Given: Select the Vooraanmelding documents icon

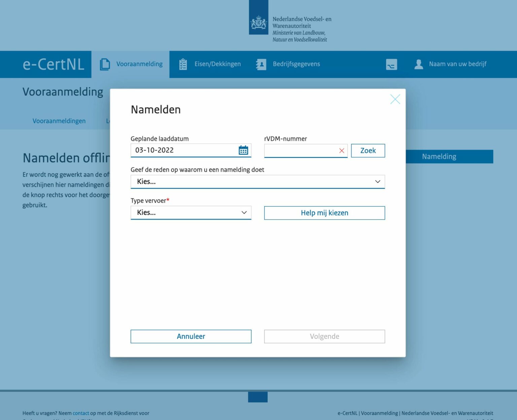Looking at the screenshot, I should pos(105,64).
